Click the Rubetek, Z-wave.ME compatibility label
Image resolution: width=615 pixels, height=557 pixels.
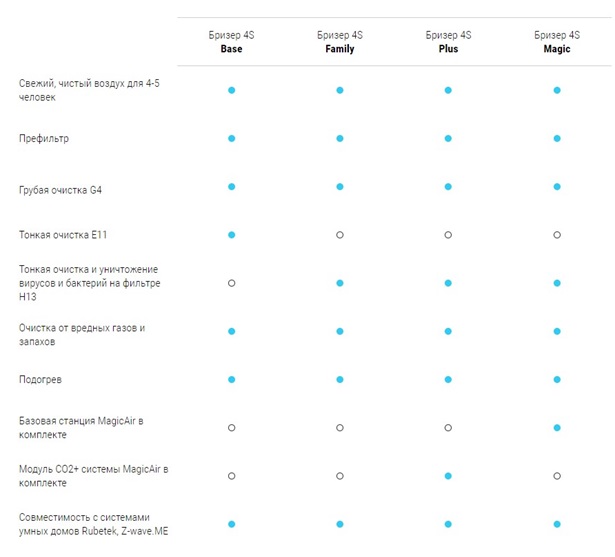[93, 524]
